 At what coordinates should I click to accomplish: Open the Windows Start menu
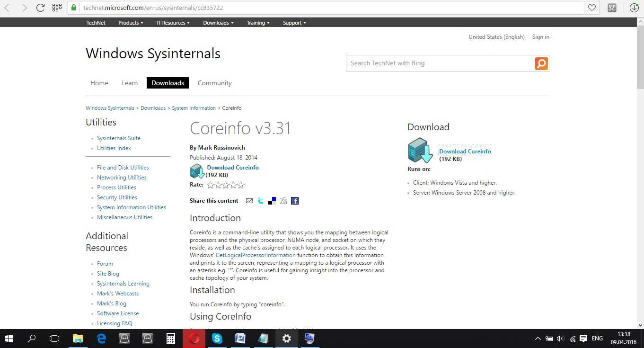click(x=9, y=339)
